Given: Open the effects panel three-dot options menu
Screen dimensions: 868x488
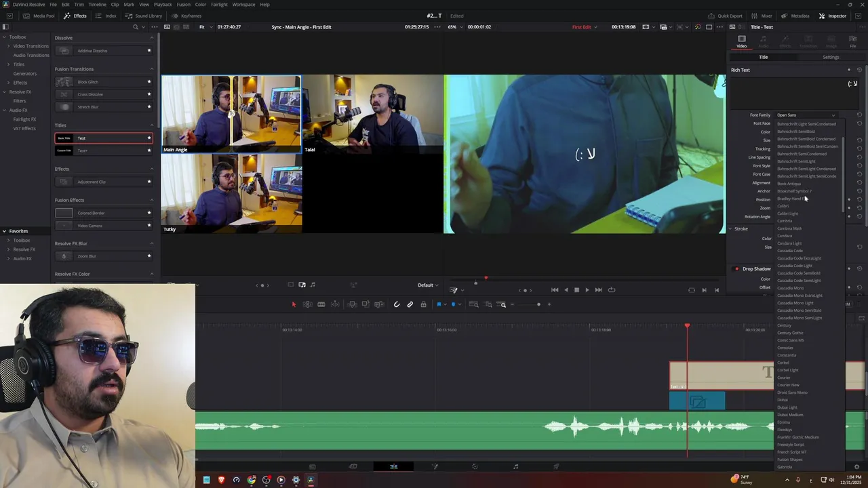Looking at the screenshot, I should click(155, 27).
